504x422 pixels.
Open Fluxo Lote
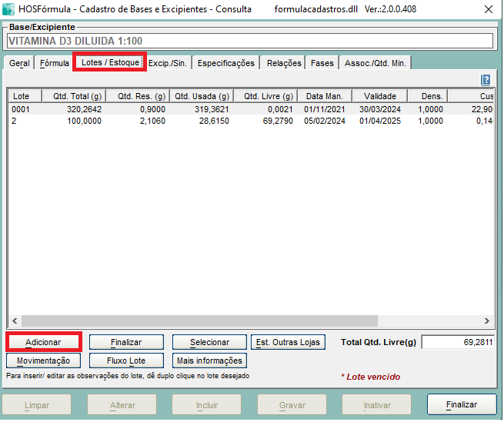(126, 361)
